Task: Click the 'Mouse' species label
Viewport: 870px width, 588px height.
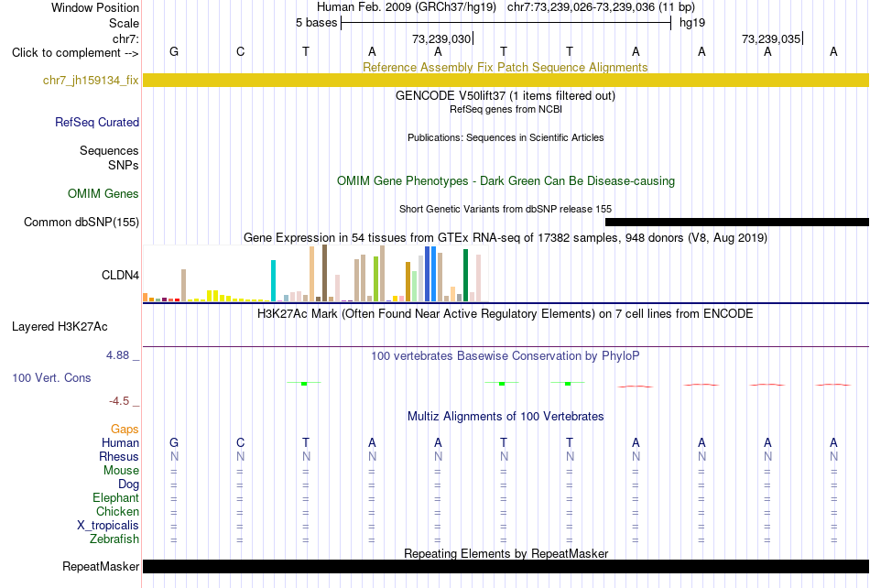Action: (x=121, y=471)
